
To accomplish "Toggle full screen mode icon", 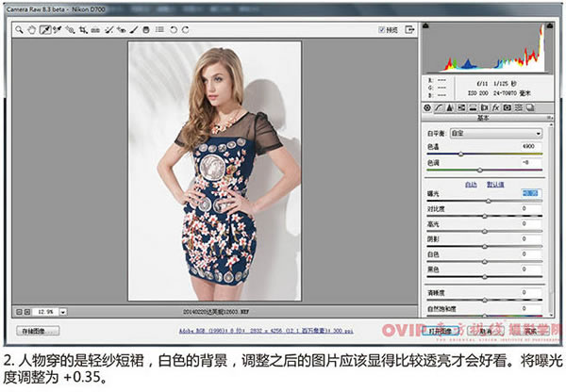I will point(409,29).
